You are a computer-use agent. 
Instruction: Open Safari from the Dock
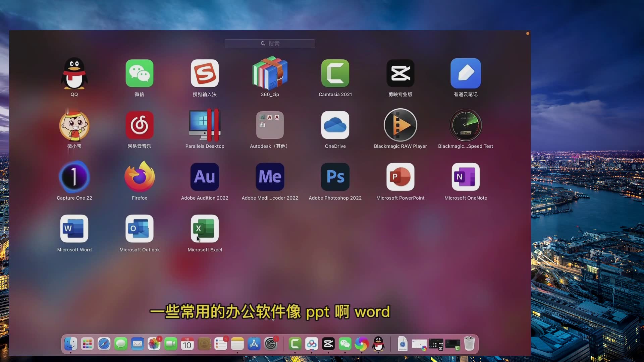104,344
